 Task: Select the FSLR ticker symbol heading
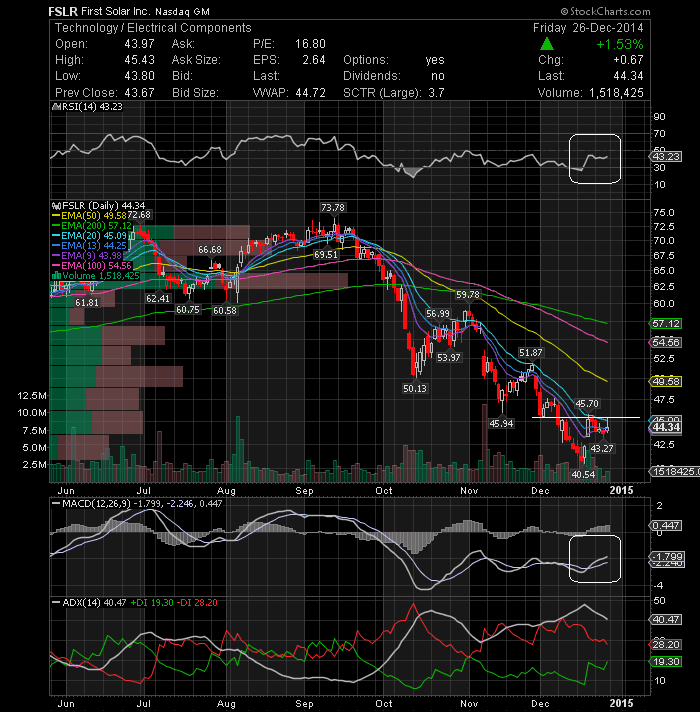(63, 11)
